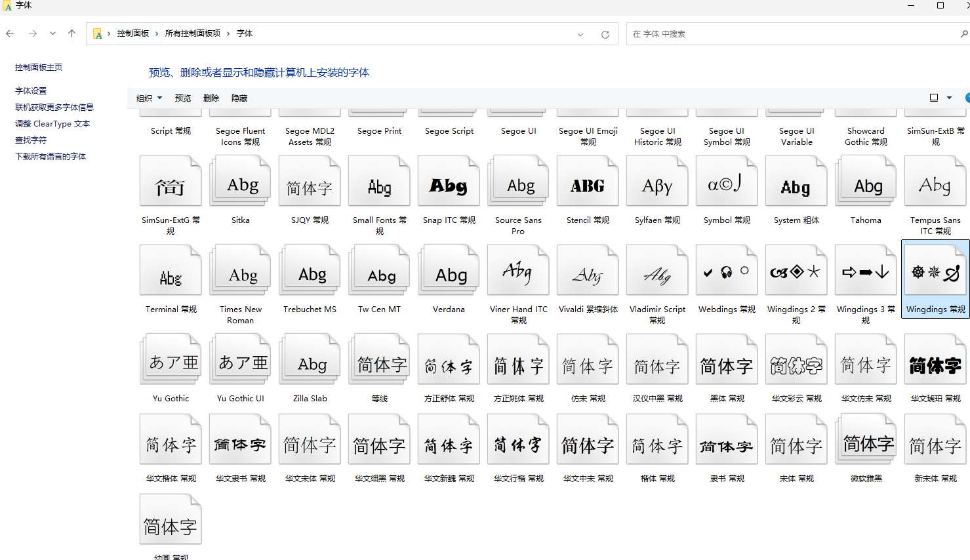Select the Vladimir Script font icon
The height and width of the screenshot is (560, 970).
tap(657, 271)
